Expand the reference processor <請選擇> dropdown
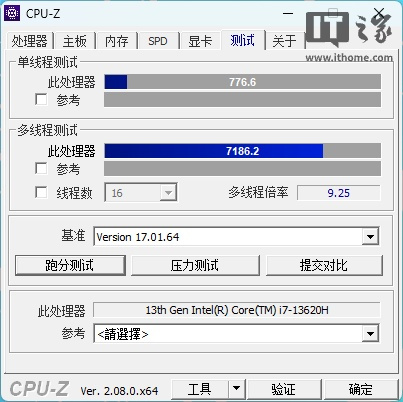This screenshot has height=402, width=403. [370, 333]
